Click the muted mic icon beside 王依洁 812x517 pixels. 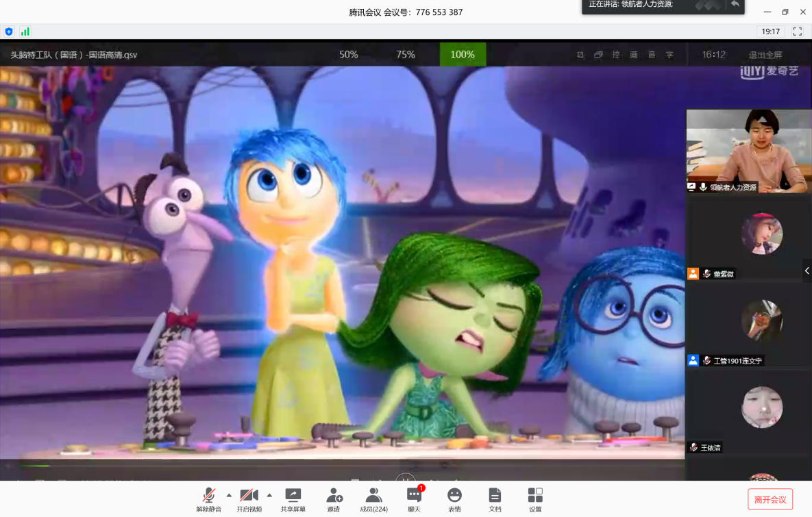coord(693,448)
